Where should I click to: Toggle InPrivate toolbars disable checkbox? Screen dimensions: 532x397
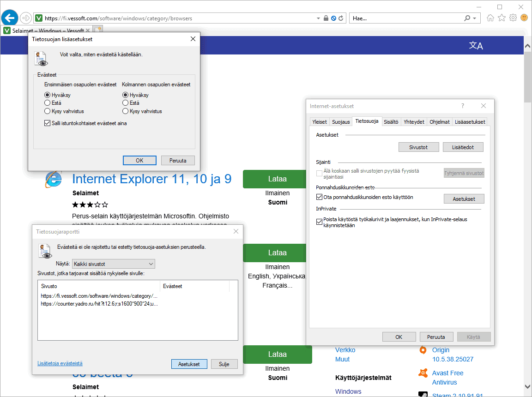point(319,222)
